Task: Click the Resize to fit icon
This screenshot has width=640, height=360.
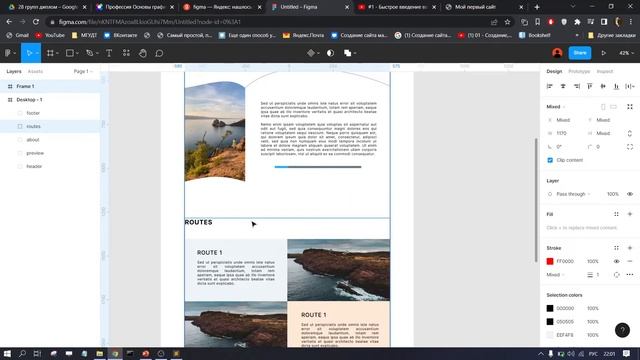Action: [630, 107]
